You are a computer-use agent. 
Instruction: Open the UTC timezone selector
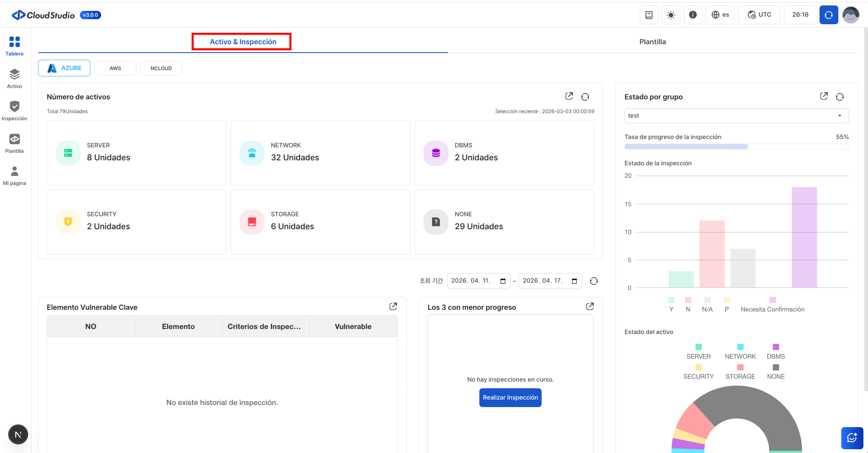759,15
